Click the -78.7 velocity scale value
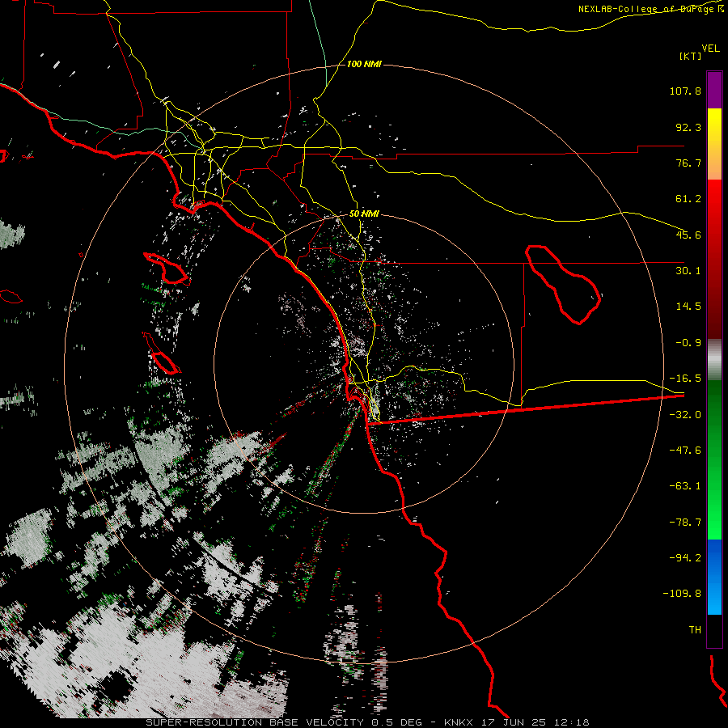The image size is (728, 728). [685, 523]
